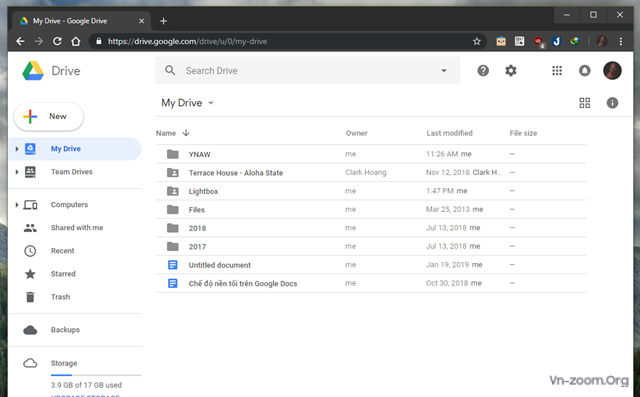Sort by the Name column header
This screenshot has height=397, width=640.
click(166, 133)
